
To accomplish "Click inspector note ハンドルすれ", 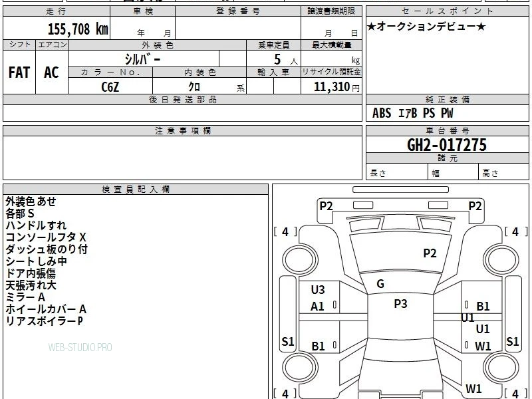I will 36,225.
